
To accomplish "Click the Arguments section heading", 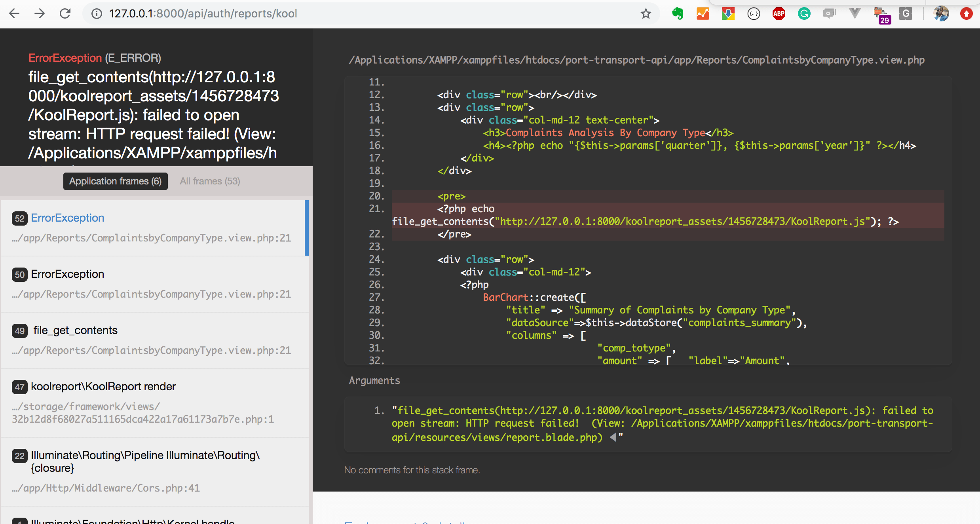I will [x=374, y=381].
